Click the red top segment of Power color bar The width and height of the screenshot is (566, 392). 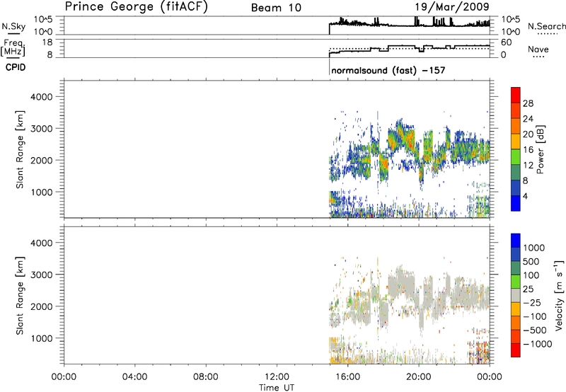pos(516,96)
